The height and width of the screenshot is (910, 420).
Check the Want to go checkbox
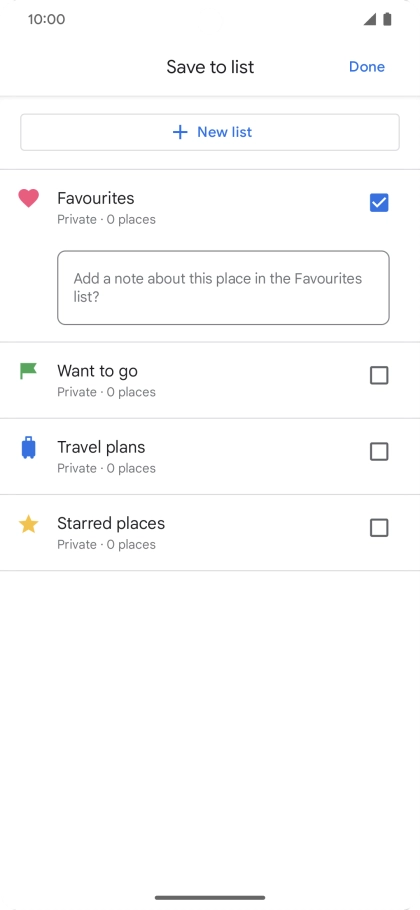coord(379,375)
